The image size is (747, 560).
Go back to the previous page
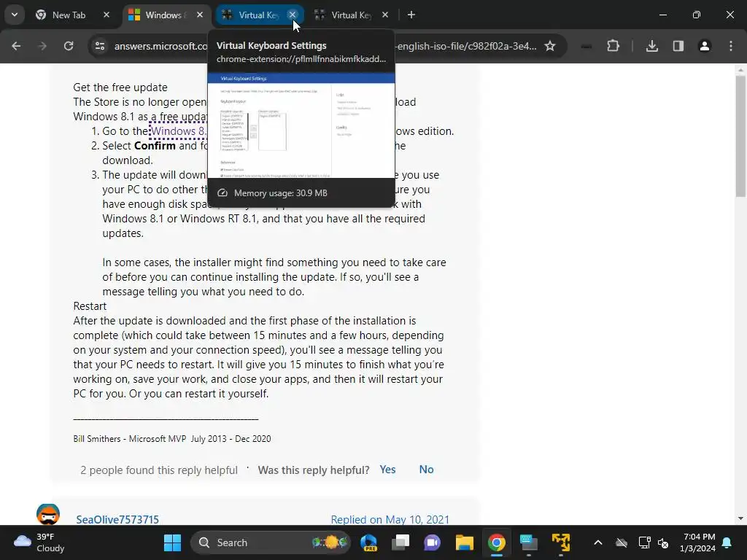(x=16, y=46)
